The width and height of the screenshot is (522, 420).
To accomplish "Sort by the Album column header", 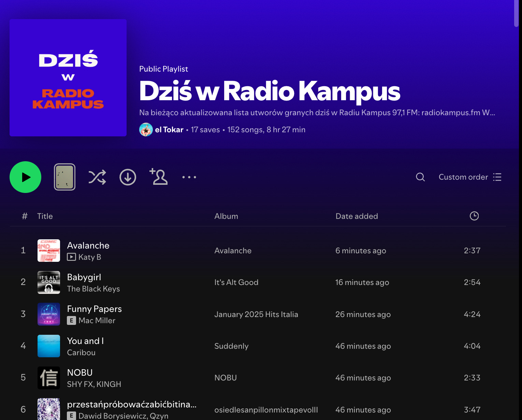I will (226, 216).
